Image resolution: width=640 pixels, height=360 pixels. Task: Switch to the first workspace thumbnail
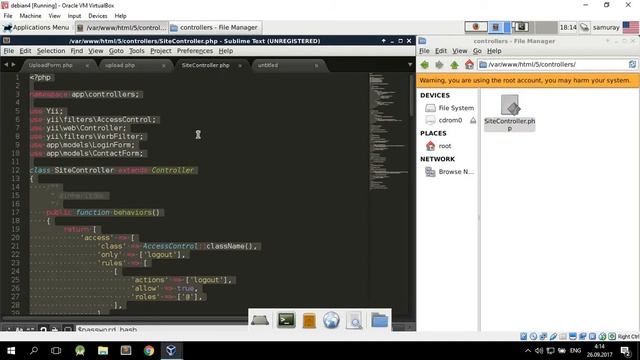click(x=476, y=27)
